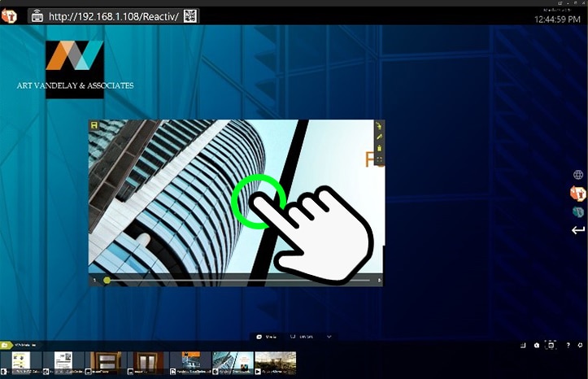Screen dimensions: 588x379
Task: Select the pen annotation tool in the document toolbar
Action: (379, 137)
